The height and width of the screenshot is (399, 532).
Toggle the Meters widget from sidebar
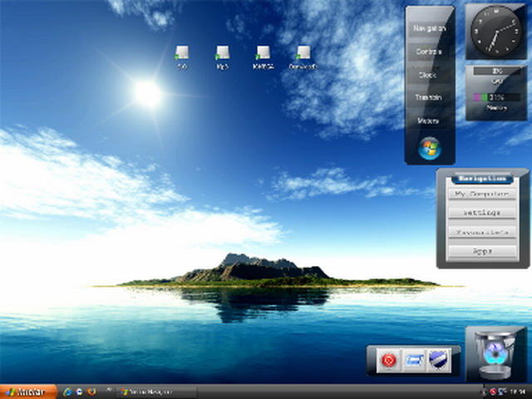(429, 121)
